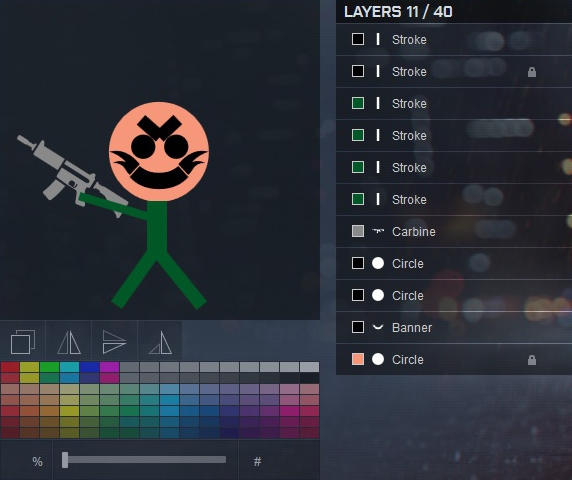Click the black V-shaped eyebrows on the canvas

159,127
